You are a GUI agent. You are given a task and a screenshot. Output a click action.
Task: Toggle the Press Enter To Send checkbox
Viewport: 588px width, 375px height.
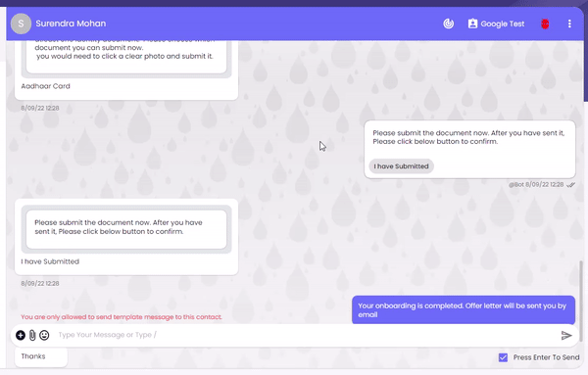pos(504,357)
